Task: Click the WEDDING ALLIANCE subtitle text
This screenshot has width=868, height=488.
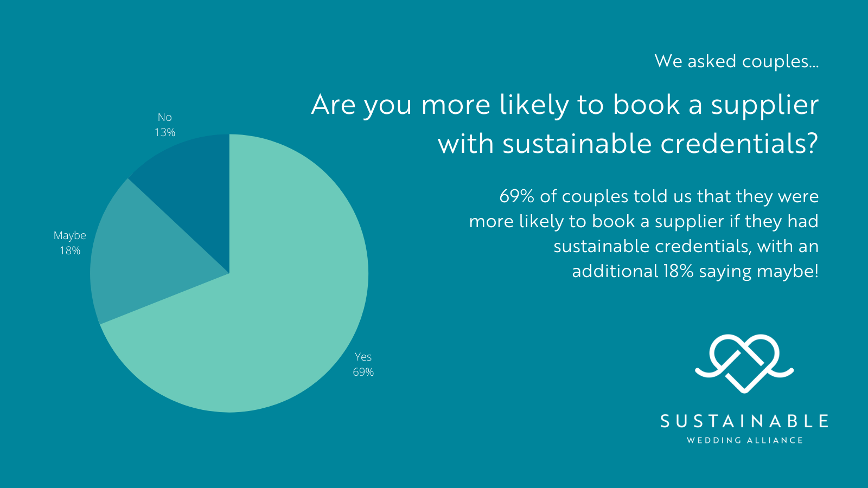Action: 744,440
